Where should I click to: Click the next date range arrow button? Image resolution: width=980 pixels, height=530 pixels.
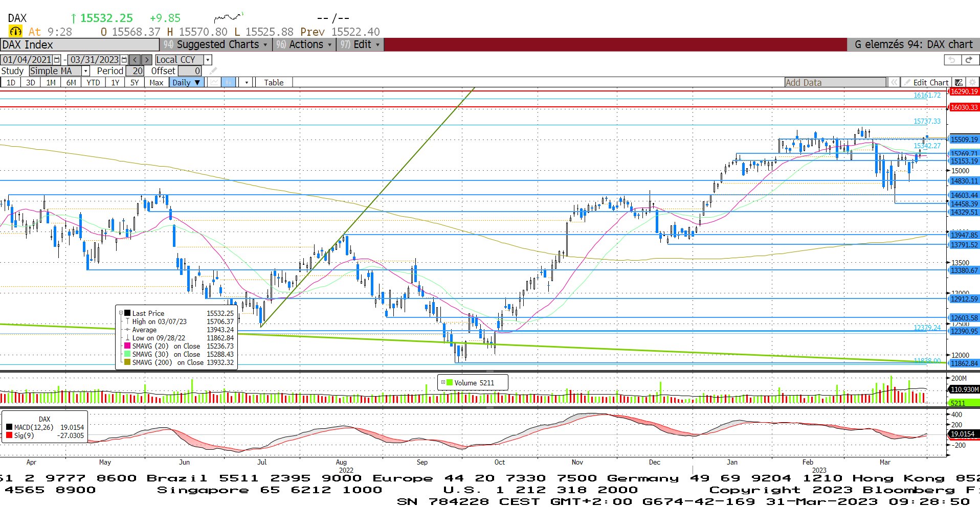(x=147, y=60)
